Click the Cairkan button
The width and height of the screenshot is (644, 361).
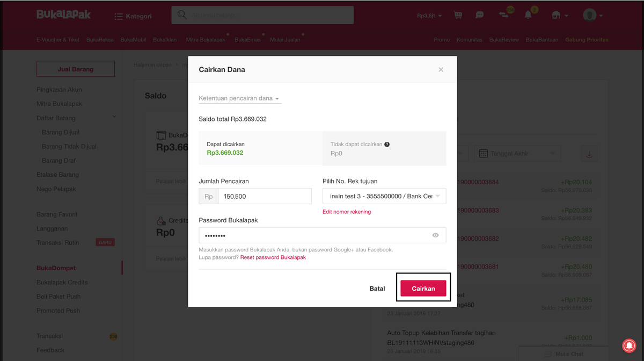tap(423, 288)
